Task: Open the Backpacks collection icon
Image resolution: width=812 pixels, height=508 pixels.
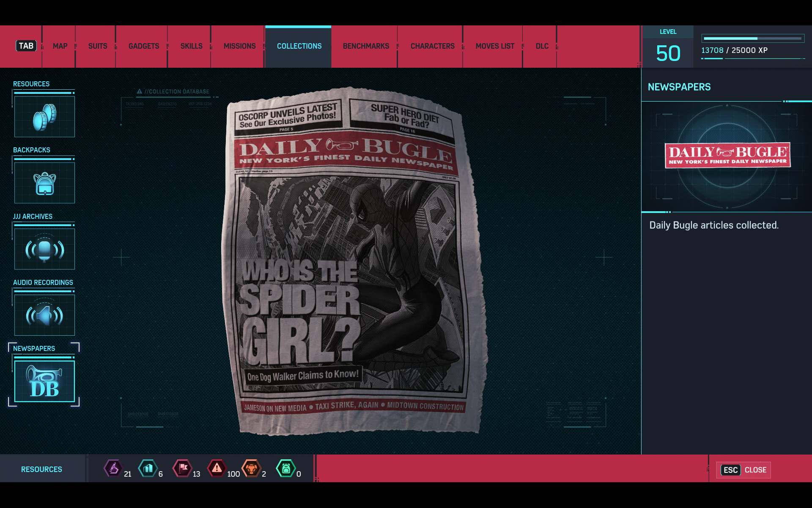Action: coord(44,183)
